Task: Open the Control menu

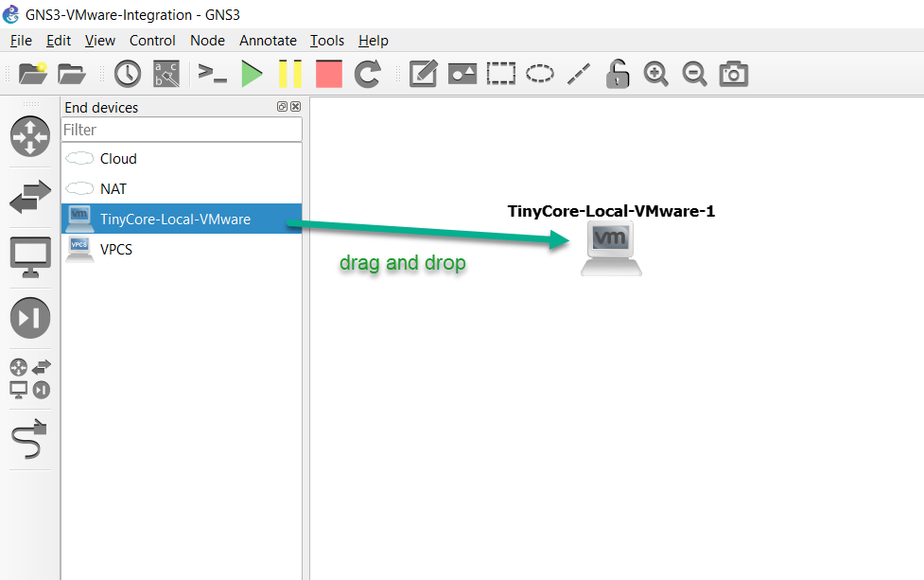Action: click(152, 41)
